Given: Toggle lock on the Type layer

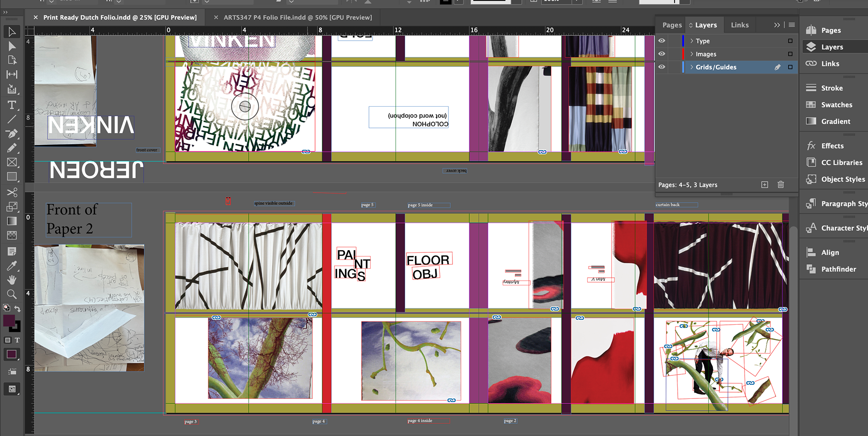Looking at the screenshot, I should tap(674, 41).
